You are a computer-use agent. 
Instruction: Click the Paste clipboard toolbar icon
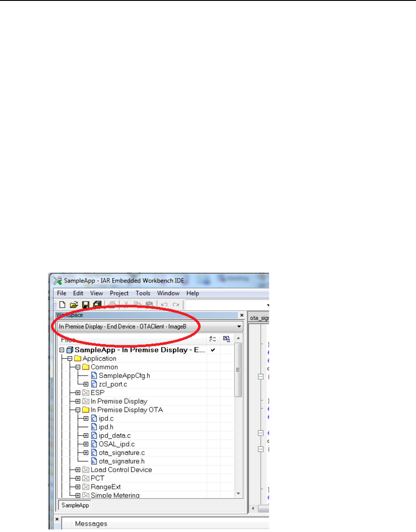149,305
